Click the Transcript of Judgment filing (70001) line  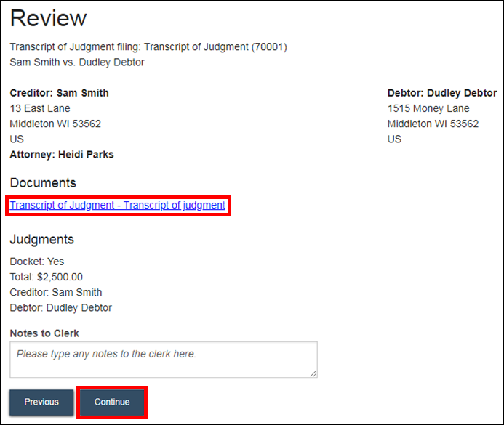[148, 47]
